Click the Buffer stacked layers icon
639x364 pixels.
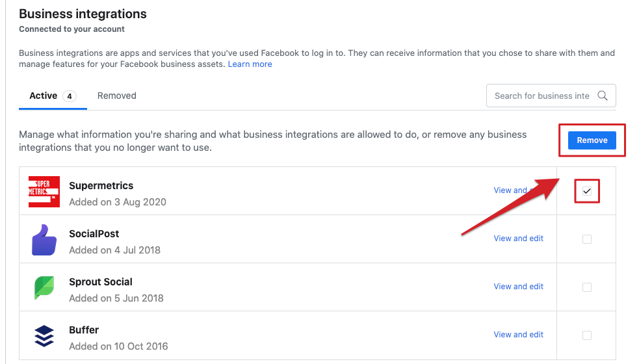pos(44,336)
